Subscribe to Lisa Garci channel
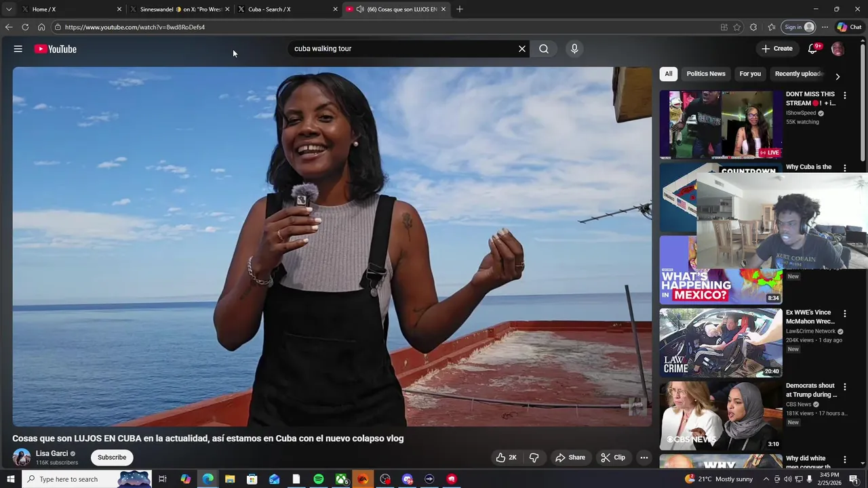 (112, 457)
